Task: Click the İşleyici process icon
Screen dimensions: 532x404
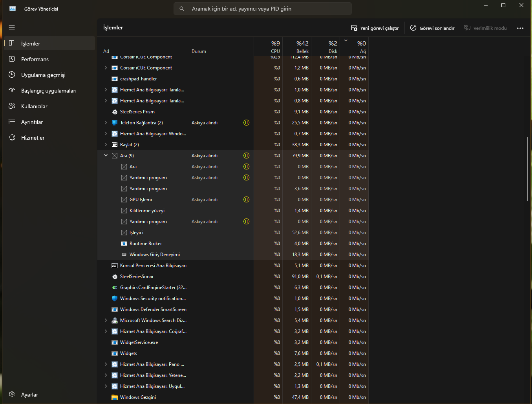Action: click(x=124, y=233)
